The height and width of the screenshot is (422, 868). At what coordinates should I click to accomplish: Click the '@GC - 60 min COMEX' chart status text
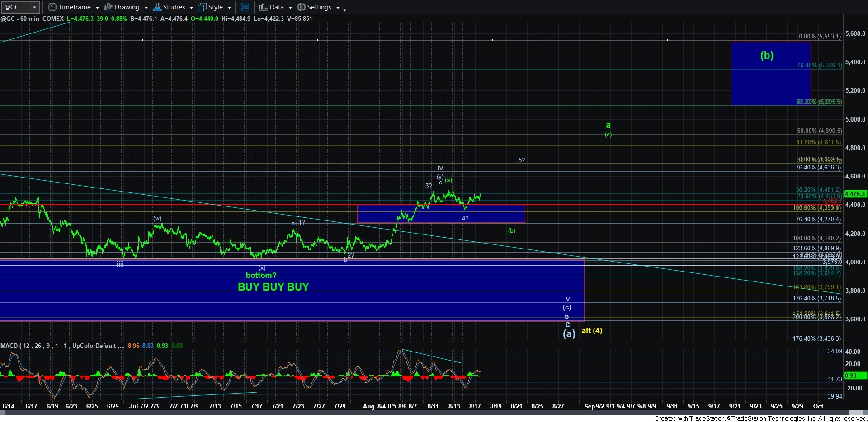(32, 19)
